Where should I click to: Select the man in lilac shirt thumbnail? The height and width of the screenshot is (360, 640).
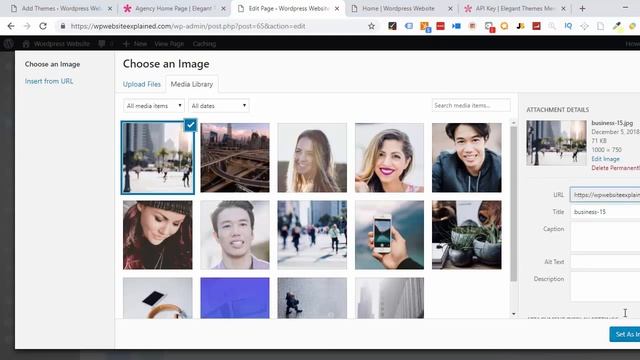coord(235,235)
